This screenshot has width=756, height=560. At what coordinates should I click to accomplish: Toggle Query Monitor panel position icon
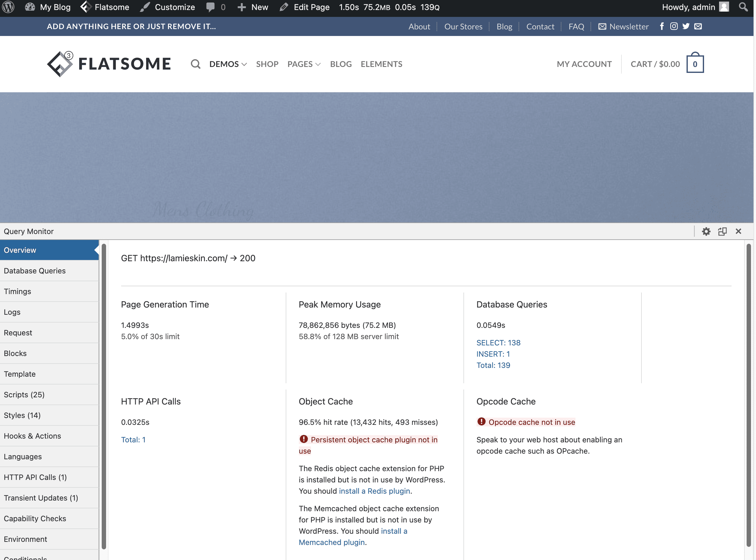722,232
